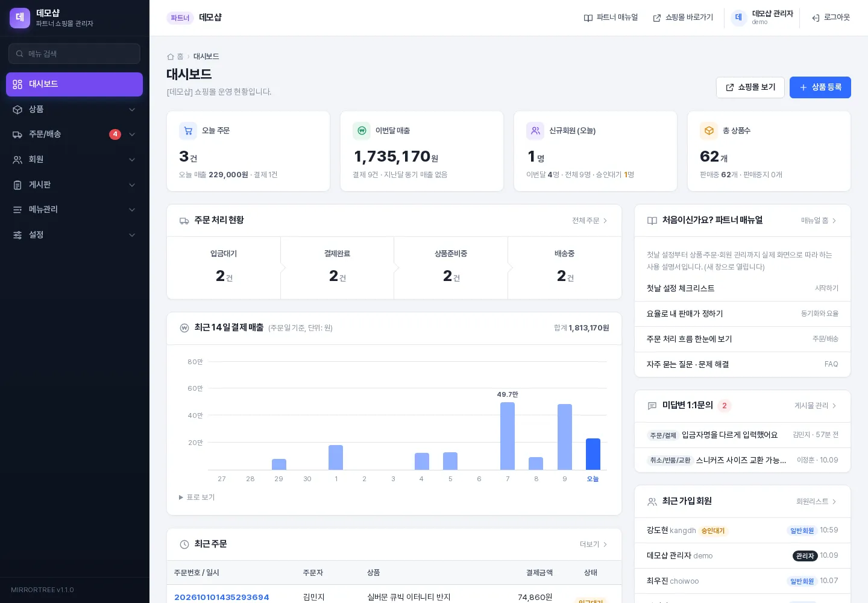Select the 대시보드 sidebar menu item
868x603 pixels.
point(74,84)
